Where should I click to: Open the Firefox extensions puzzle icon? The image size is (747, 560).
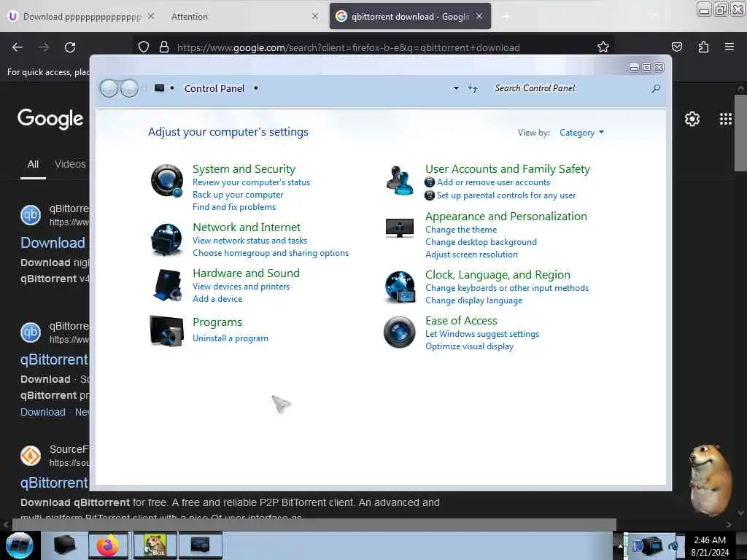(x=703, y=47)
